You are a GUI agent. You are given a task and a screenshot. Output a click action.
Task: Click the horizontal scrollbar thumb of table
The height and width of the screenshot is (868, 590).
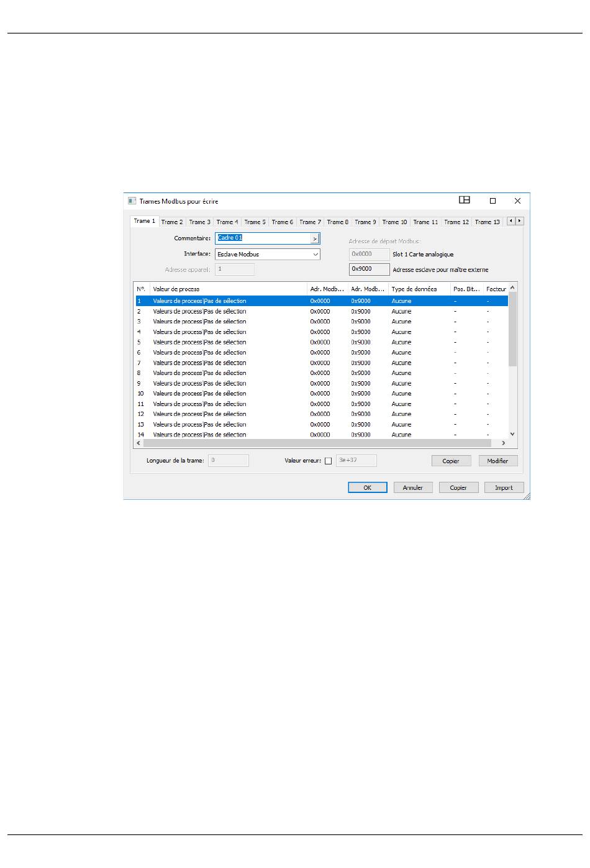coord(317,443)
